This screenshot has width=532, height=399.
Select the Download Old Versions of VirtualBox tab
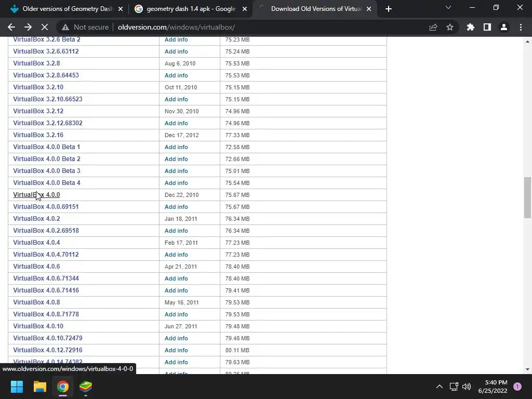pos(314,9)
